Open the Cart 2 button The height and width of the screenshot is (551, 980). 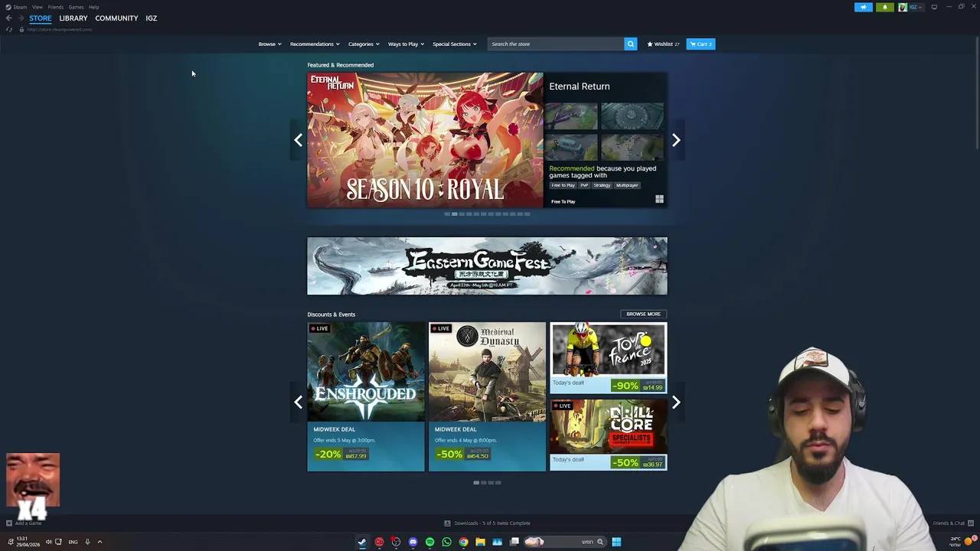(701, 44)
